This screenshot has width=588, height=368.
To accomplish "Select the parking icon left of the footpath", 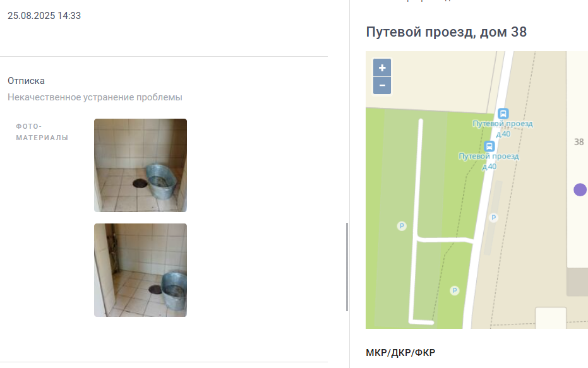I will pos(402,226).
